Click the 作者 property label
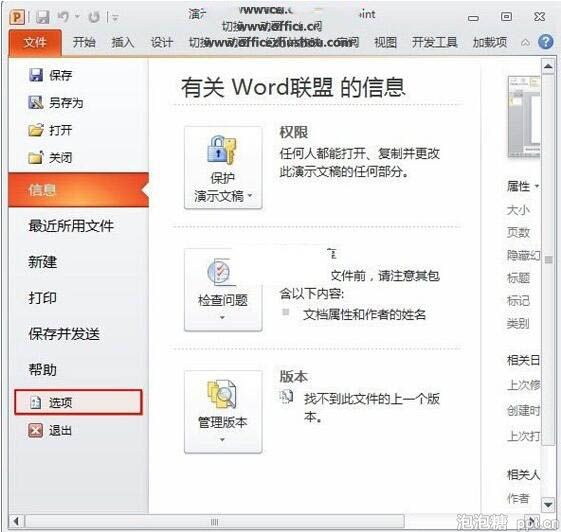Screen dimensions: 561x532 pyautogui.click(x=518, y=498)
